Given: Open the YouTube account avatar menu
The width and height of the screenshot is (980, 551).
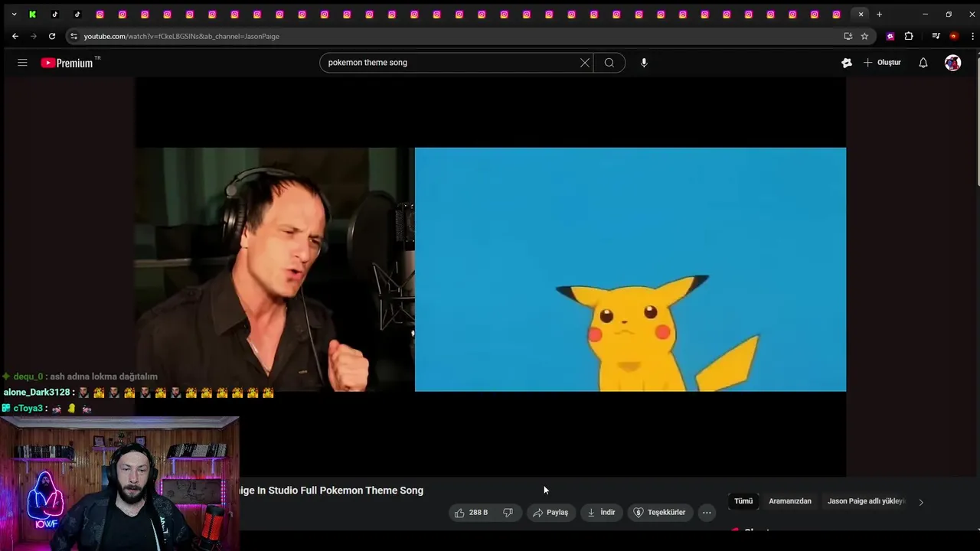Looking at the screenshot, I should click(x=952, y=63).
